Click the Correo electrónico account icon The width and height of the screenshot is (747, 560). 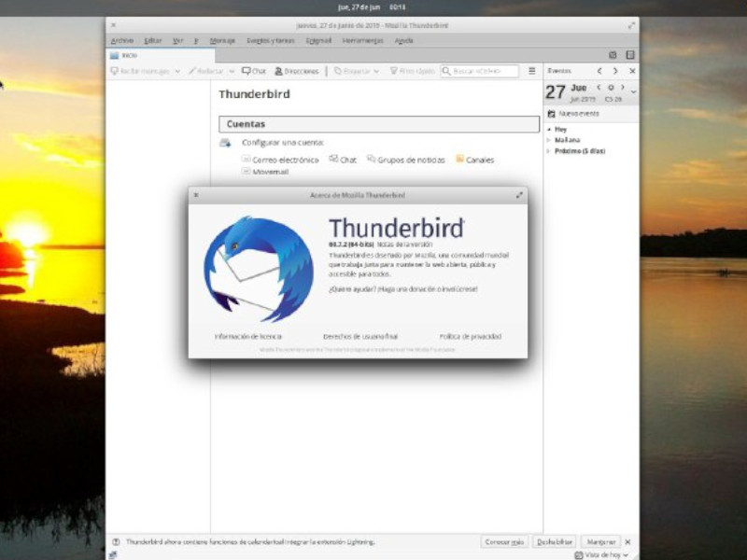(x=247, y=160)
